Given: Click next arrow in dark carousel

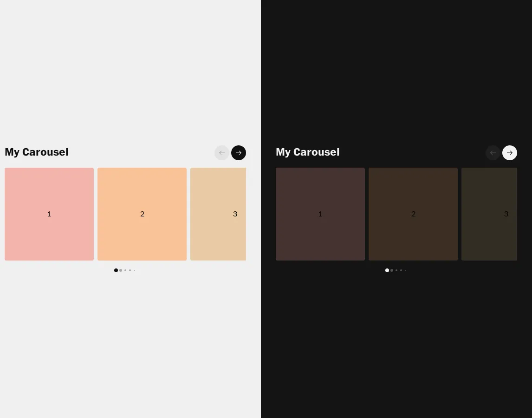Looking at the screenshot, I should (x=510, y=153).
